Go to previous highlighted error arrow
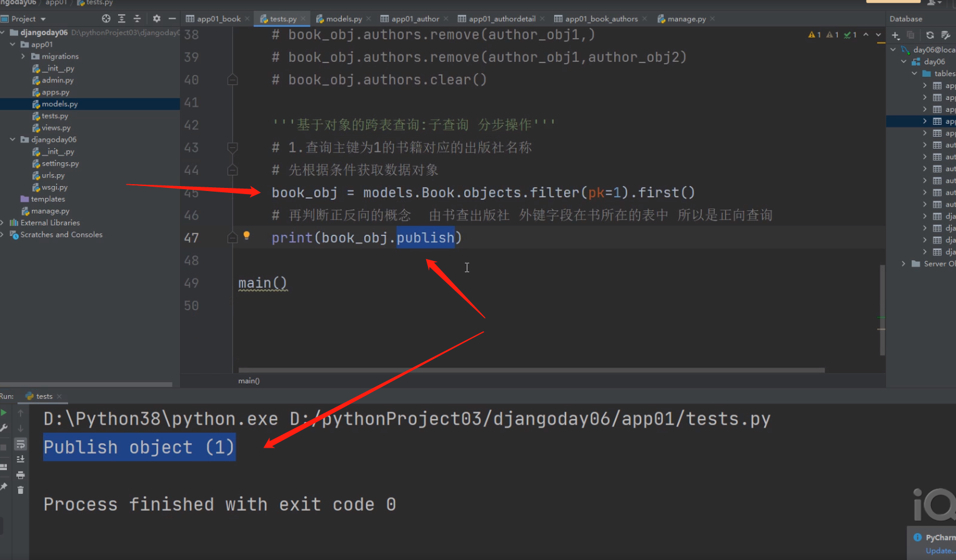956x560 pixels. [x=865, y=35]
